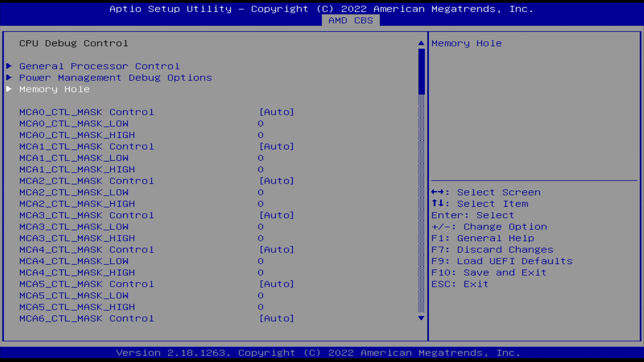Click the F10: Save and Exit hint

click(489, 273)
